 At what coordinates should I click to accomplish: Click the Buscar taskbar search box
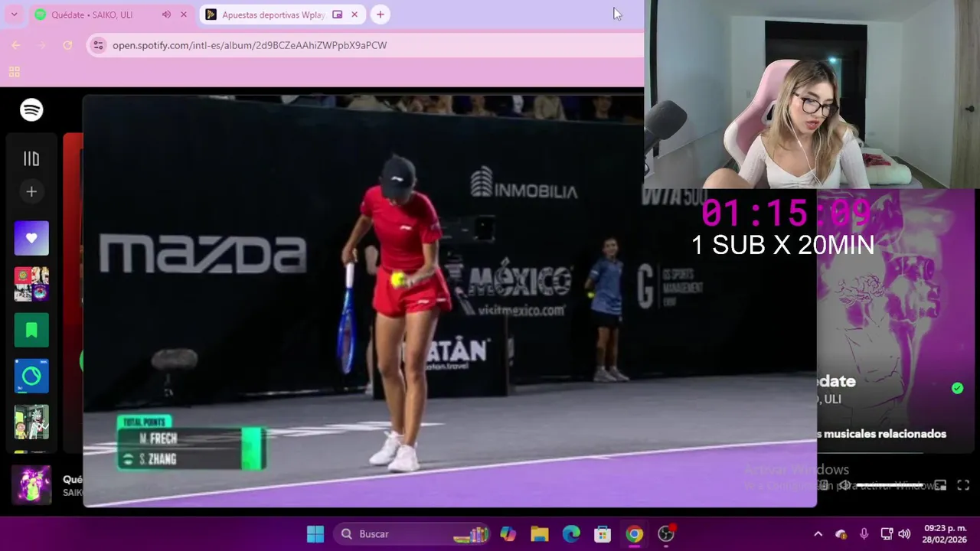[412, 533]
